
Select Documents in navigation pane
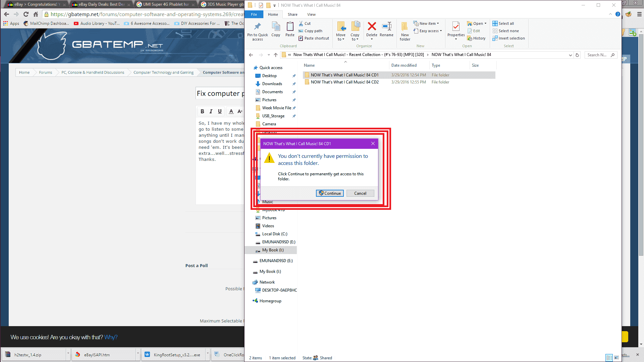click(x=272, y=92)
